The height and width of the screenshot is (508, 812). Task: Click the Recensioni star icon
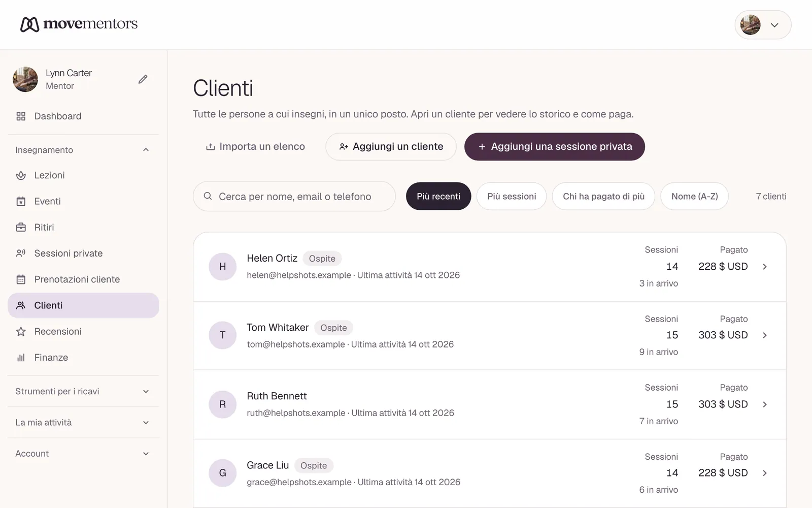[21, 332]
